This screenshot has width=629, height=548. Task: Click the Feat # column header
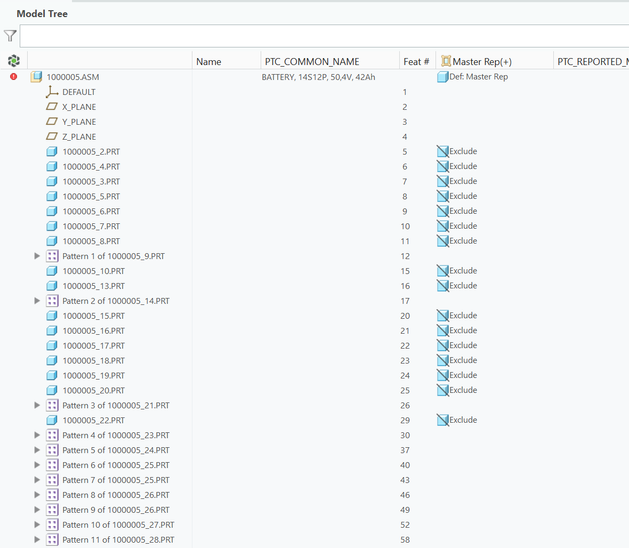415,61
